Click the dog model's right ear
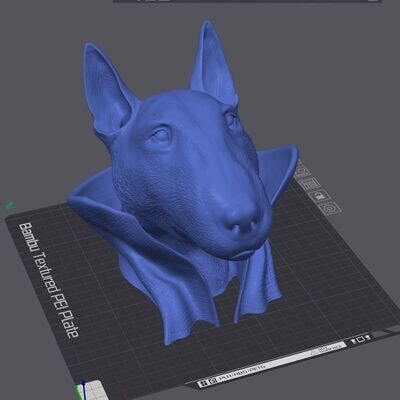This screenshot has height=400, width=400. (x=214, y=63)
